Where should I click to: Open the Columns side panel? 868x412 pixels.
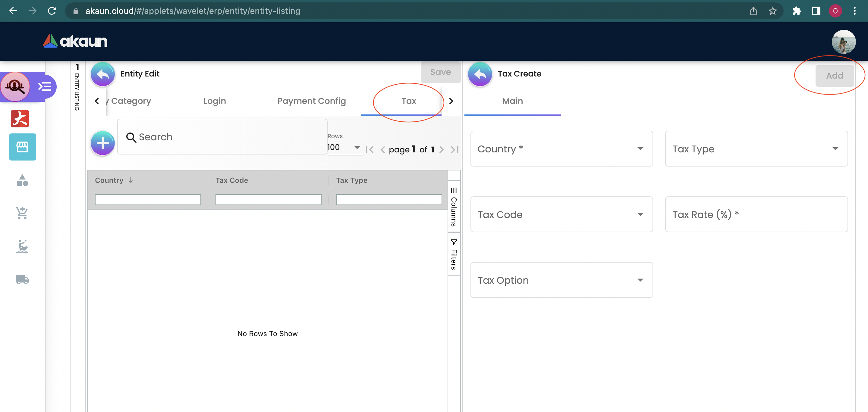pyautogui.click(x=454, y=207)
